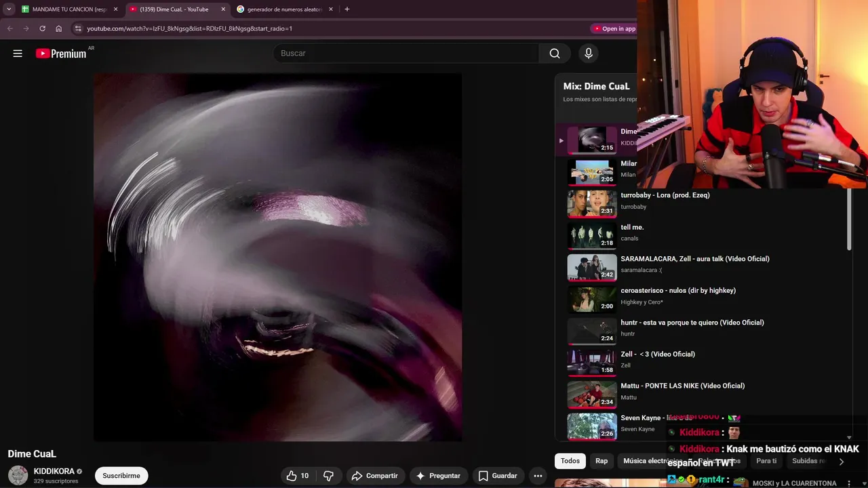Open the Mix: Dime CuaL playlist title
Viewport: 868px width, 488px height.
(596, 86)
